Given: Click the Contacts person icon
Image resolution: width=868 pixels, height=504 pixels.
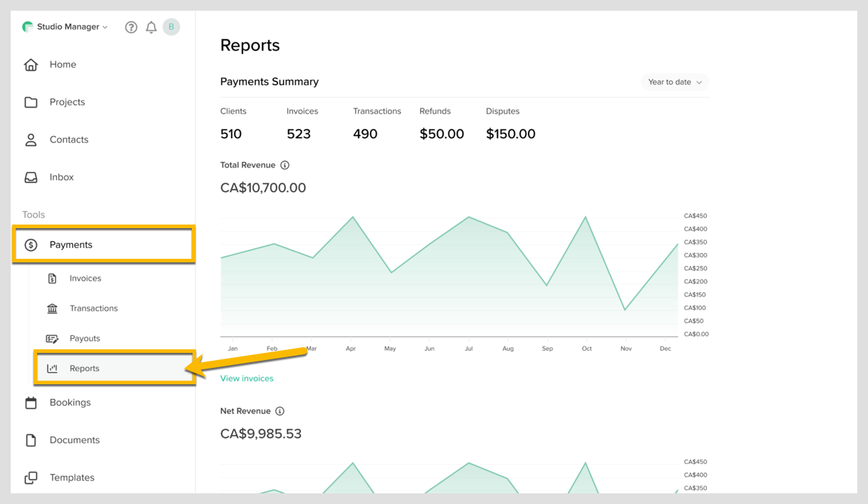Looking at the screenshot, I should tap(31, 140).
